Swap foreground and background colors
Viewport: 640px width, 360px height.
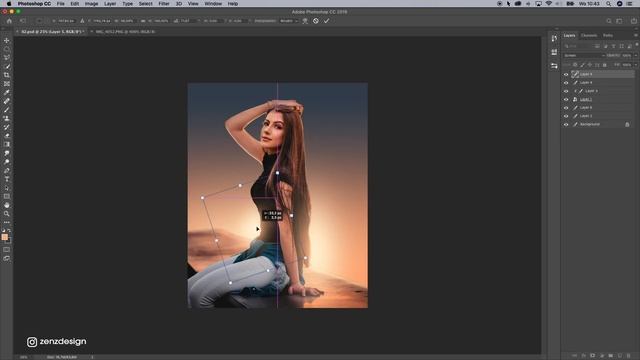(x=9, y=231)
